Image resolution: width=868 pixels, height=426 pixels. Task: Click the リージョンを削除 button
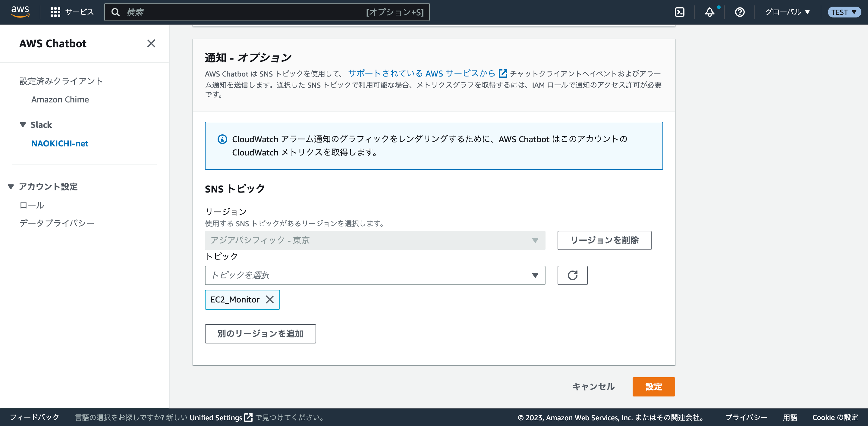[x=604, y=240]
